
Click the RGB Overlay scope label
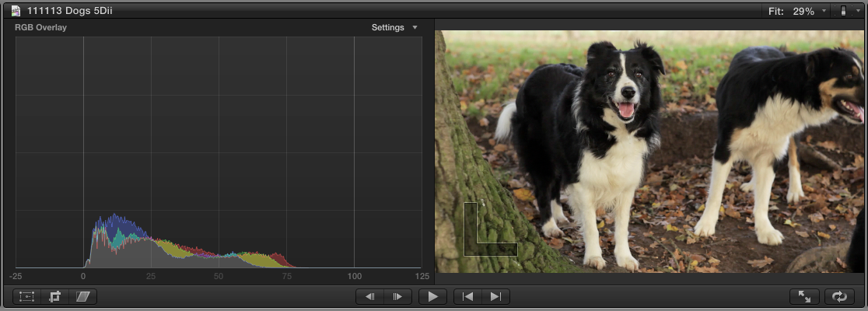40,27
